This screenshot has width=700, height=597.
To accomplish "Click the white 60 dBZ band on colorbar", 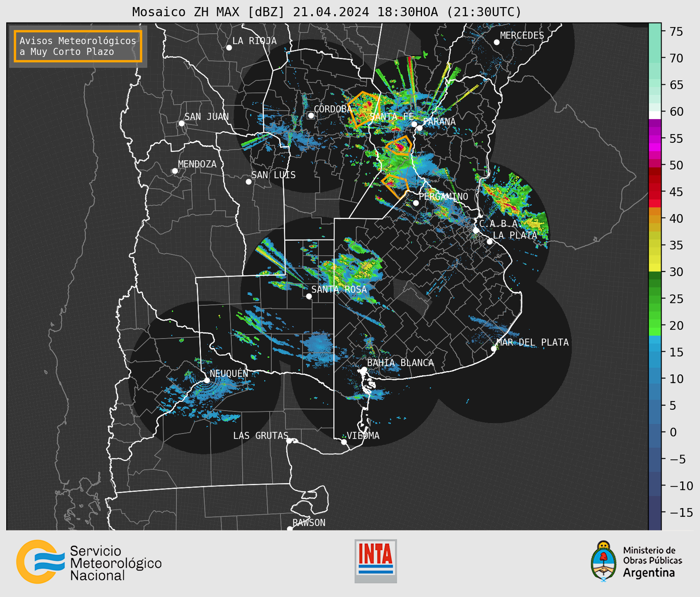I will pos(655,115).
